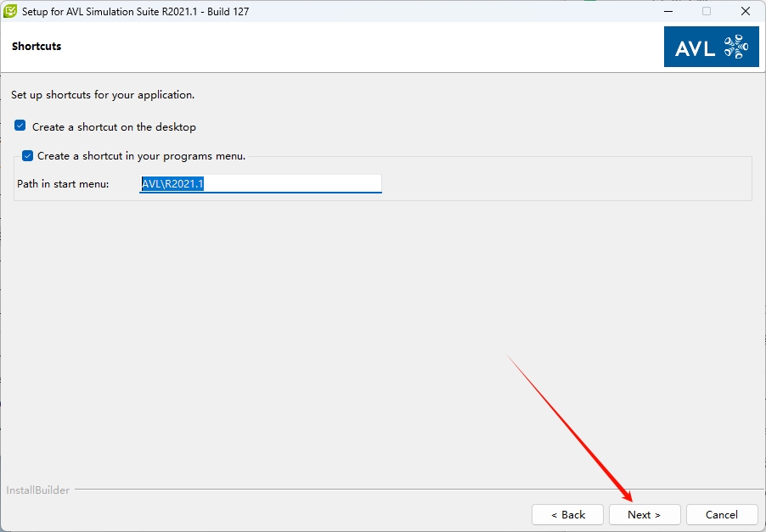The height and width of the screenshot is (532, 766).
Task: Abort installation with the Cancel button
Action: [721, 514]
